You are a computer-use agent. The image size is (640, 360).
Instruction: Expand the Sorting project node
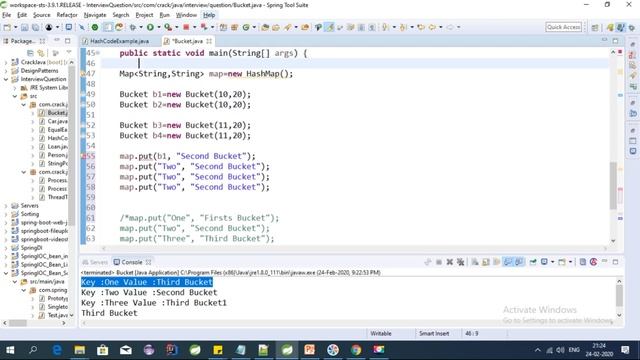click(6, 214)
